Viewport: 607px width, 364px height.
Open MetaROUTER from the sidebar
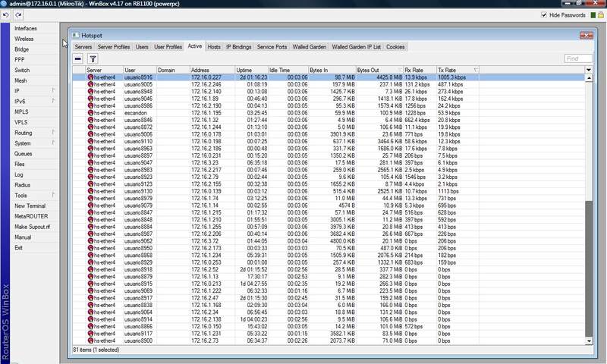pyautogui.click(x=31, y=217)
